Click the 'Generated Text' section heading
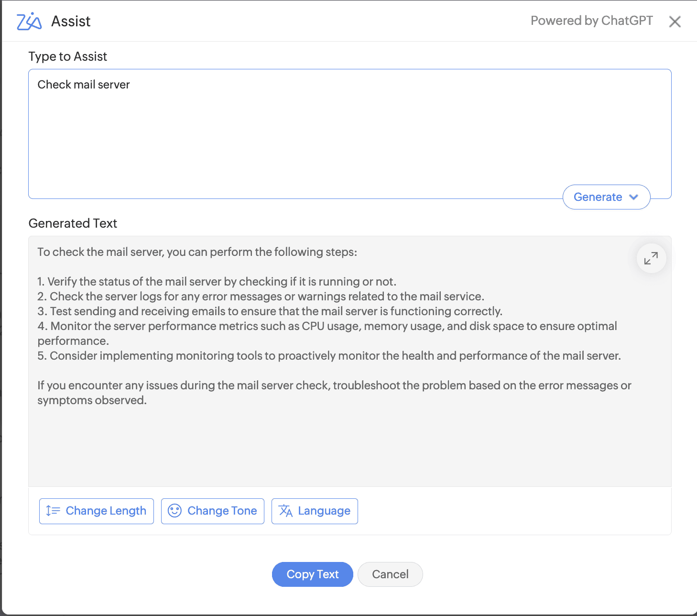The width and height of the screenshot is (697, 616). click(73, 223)
